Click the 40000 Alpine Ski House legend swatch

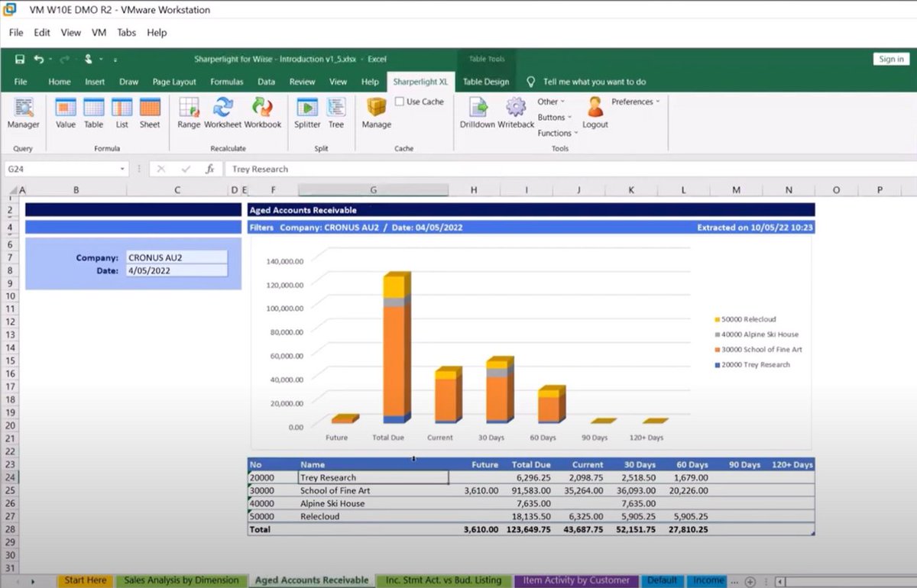pos(717,334)
